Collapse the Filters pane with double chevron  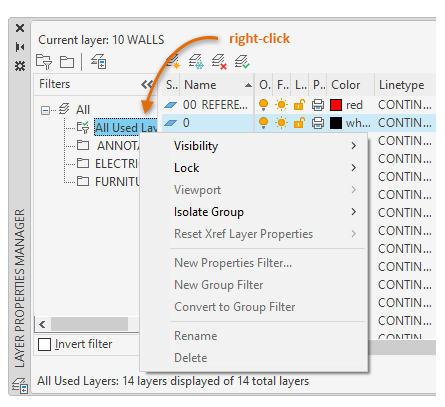147,85
